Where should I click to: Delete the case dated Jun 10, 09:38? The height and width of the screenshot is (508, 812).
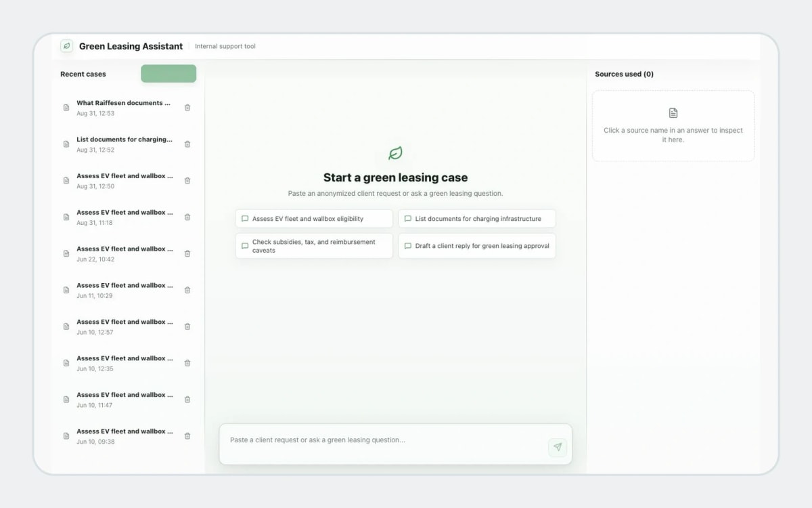coord(187,436)
